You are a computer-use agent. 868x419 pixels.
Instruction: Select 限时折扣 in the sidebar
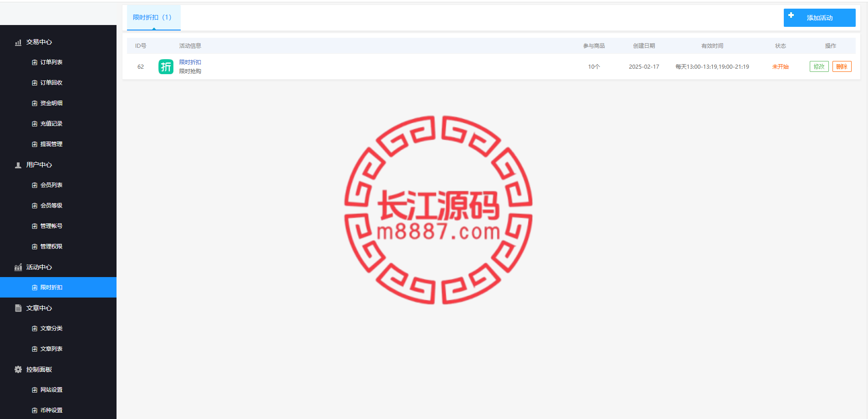click(x=58, y=288)
